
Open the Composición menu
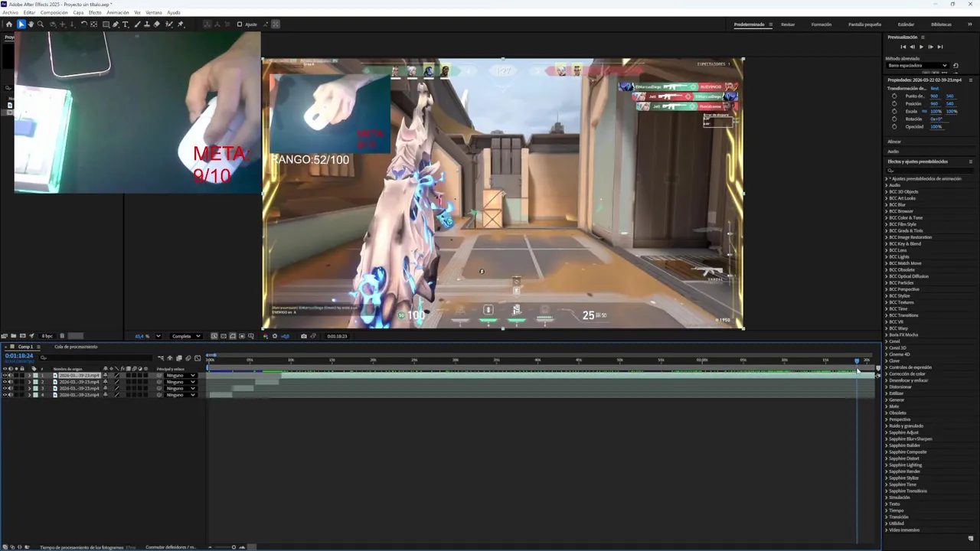click(54, 12)
